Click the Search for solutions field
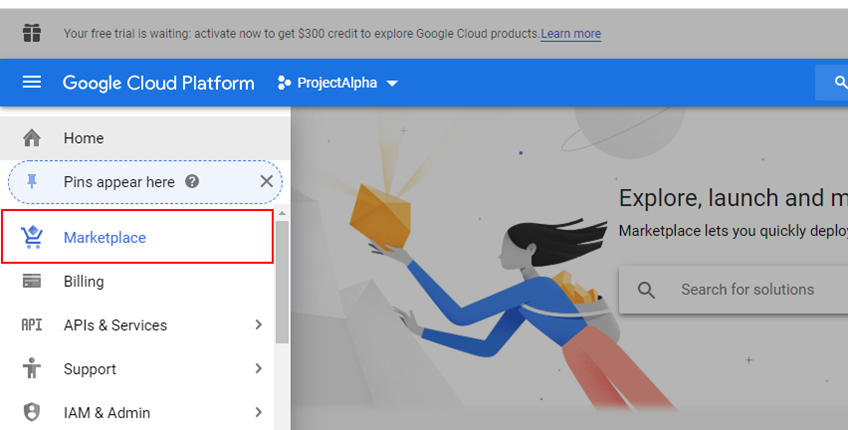The image size is (848, 430). coord(733,289)
